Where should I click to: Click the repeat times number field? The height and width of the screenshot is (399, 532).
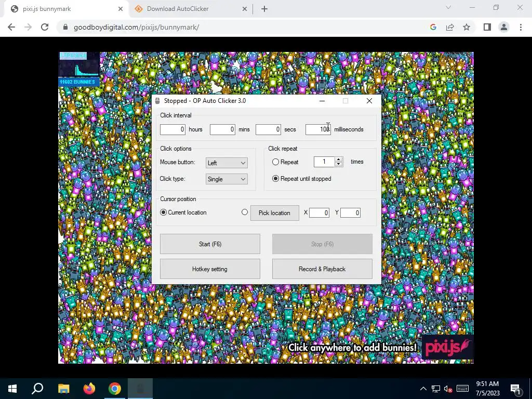point(324,162)
